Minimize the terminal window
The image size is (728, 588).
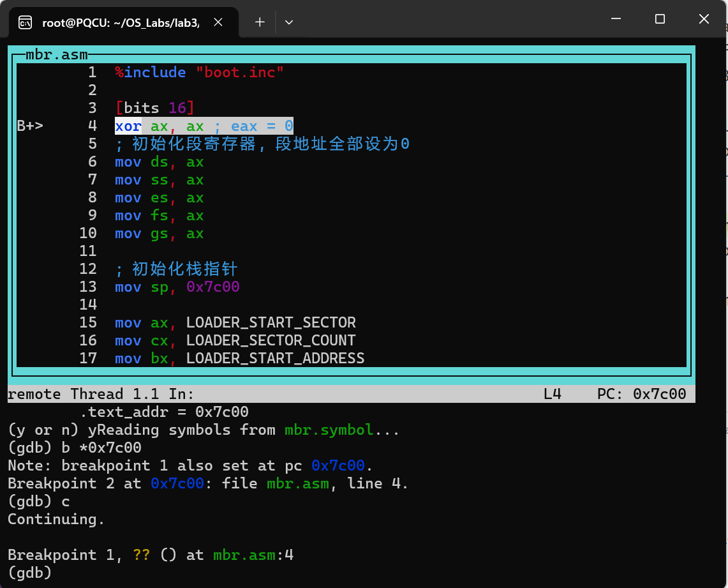[616, 19]
